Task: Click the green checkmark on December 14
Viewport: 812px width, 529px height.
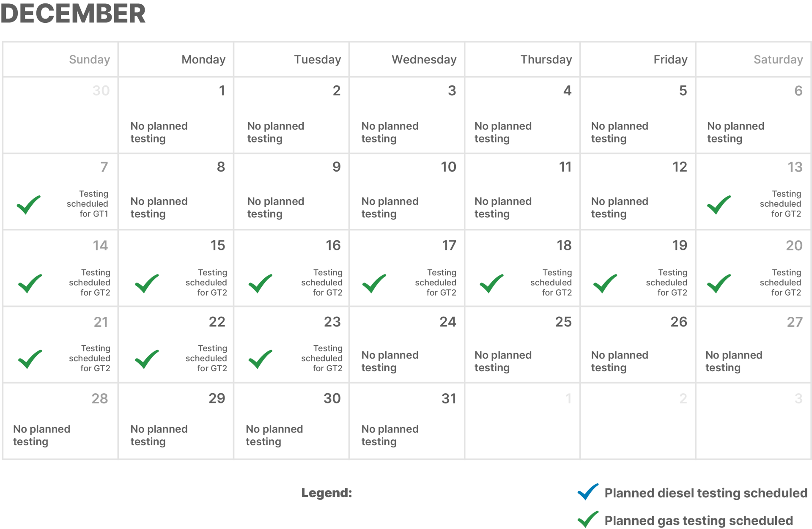Action: (x=30, y=283)
